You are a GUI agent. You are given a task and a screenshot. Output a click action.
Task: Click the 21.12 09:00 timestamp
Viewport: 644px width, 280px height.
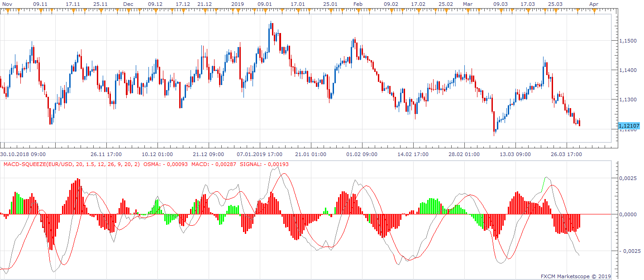point(208,154)
